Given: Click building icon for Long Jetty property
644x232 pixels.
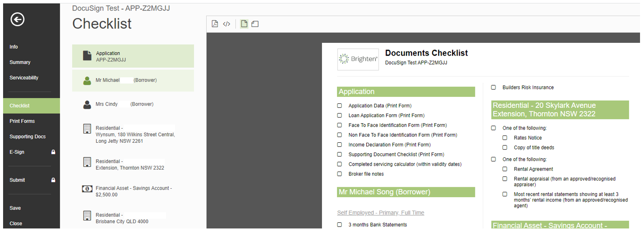Looking at the screenshot, I should (87, 129).
